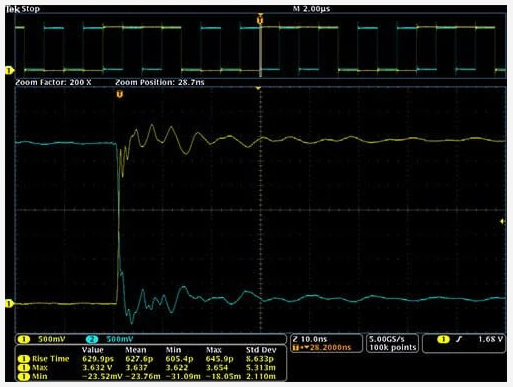Click the Zoom Position 28.7ns readout
The width and height of the screenshot is (513, 387).
pos(160,82)
